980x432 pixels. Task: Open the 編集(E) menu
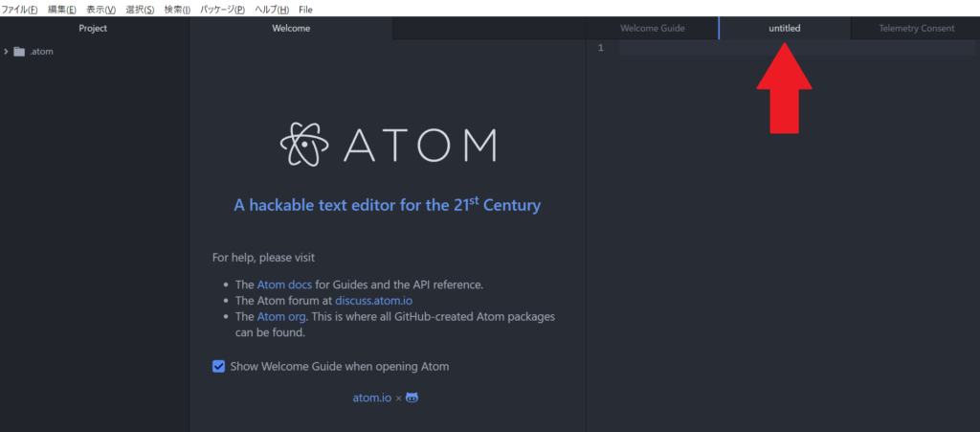pos(62,10)
